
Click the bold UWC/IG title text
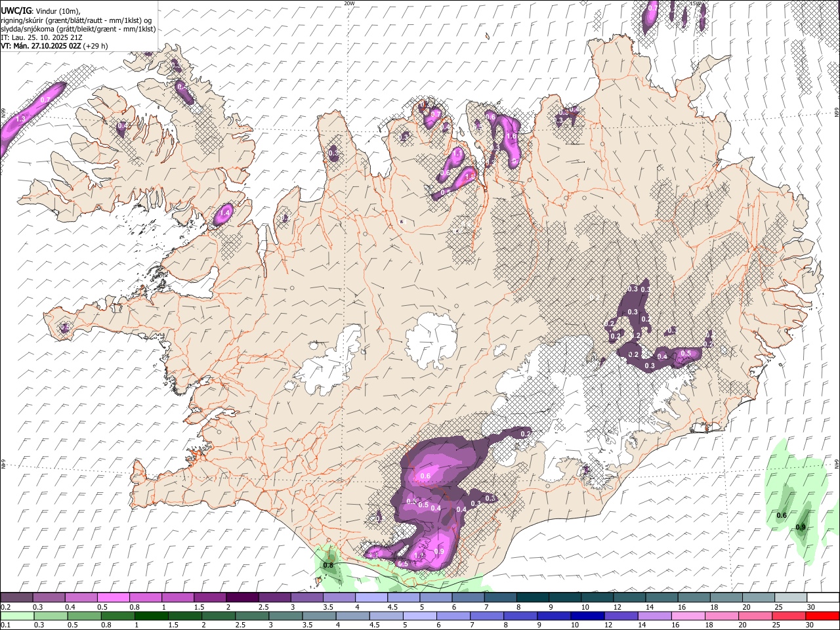(x=16, y=10)
